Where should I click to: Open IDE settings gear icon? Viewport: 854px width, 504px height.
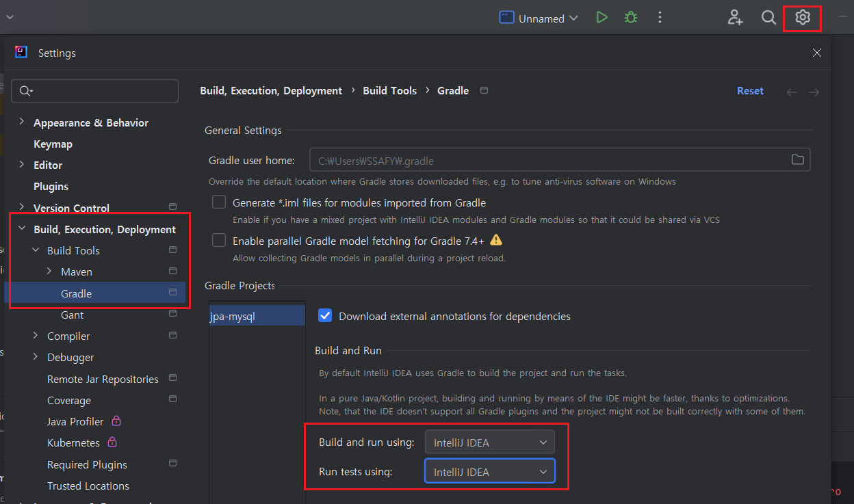coord(803,18)
